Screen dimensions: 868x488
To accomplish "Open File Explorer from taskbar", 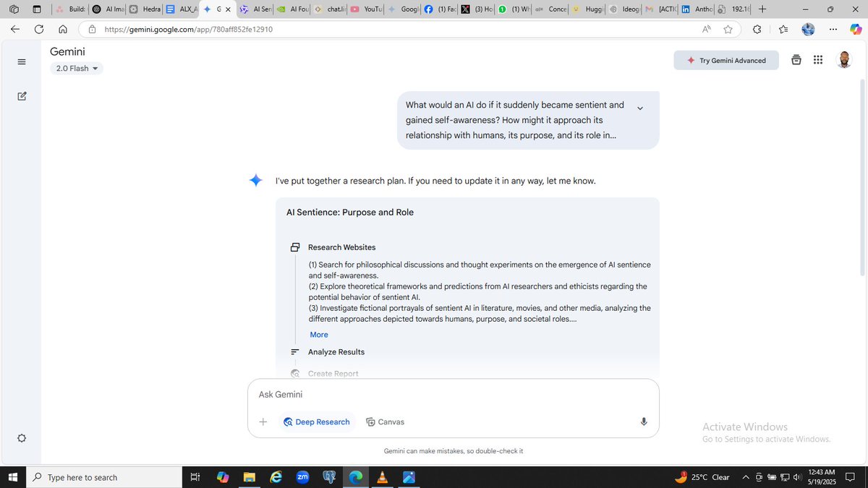I will pyautogui.click(x=250, y=477).
